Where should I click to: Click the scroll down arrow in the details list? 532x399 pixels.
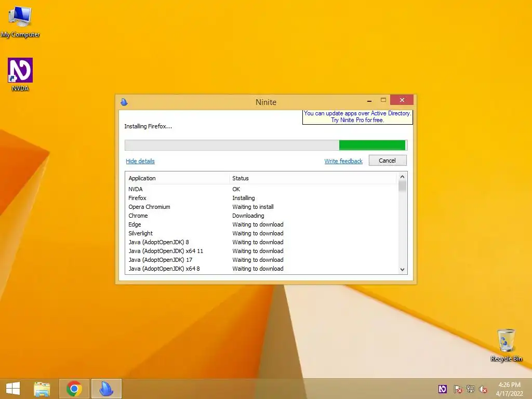403,270
